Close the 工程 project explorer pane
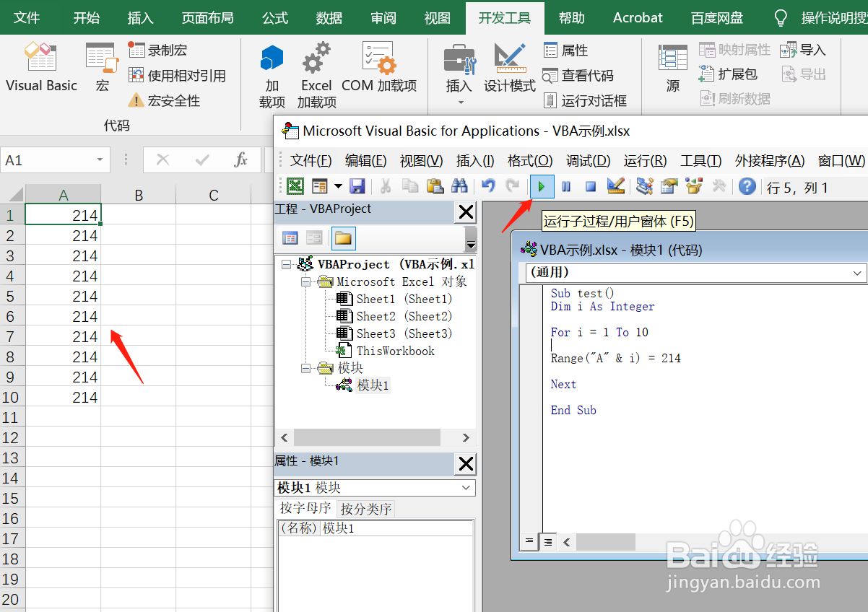Viewport: 868px width, 612px height. [x=466, y=211]
